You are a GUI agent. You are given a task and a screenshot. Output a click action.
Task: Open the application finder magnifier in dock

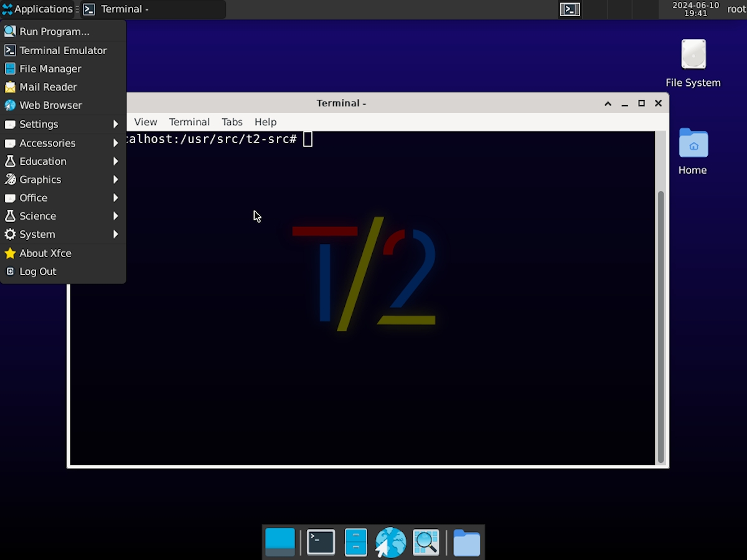point(426,542)
